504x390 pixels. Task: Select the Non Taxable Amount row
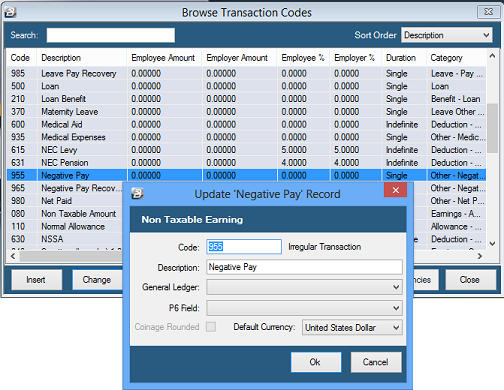coord(65,214)
